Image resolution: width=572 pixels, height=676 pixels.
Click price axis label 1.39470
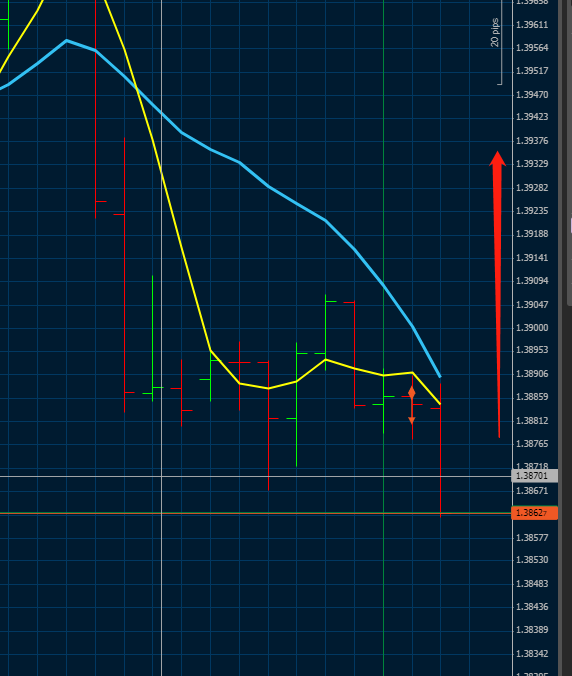pos(532,94)
